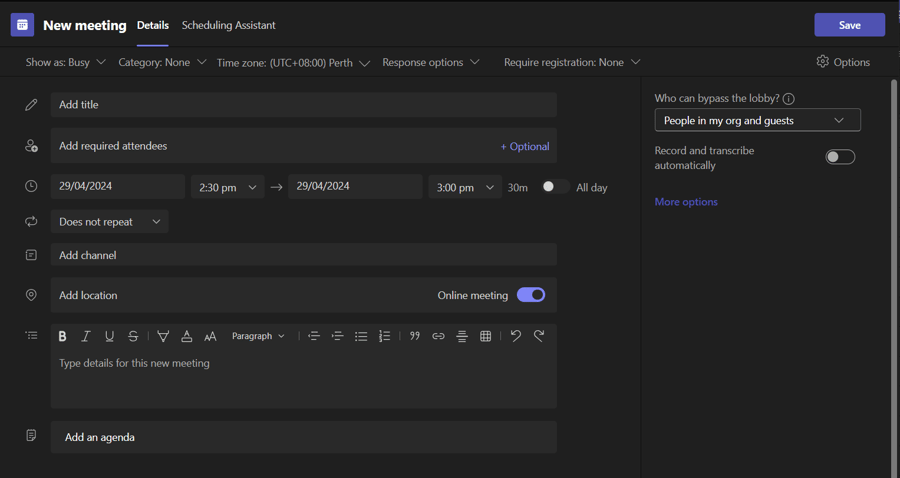900x478 pixels.
Task: Open the Show as: Busy dropdown
Action: click(65, 62)
